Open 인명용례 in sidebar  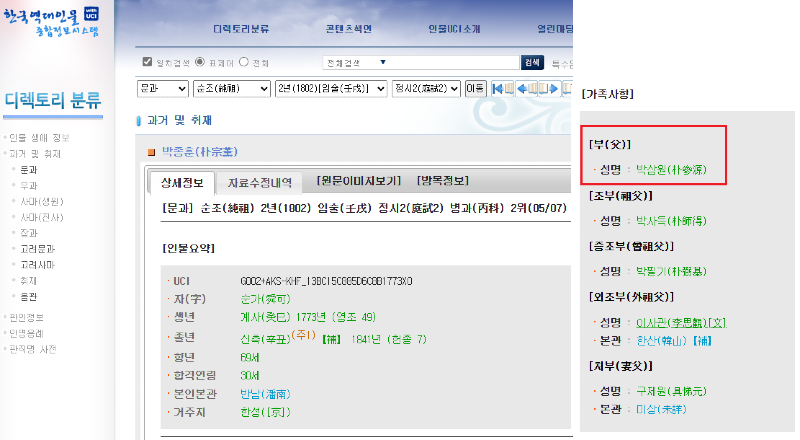(x=27, y=333)
